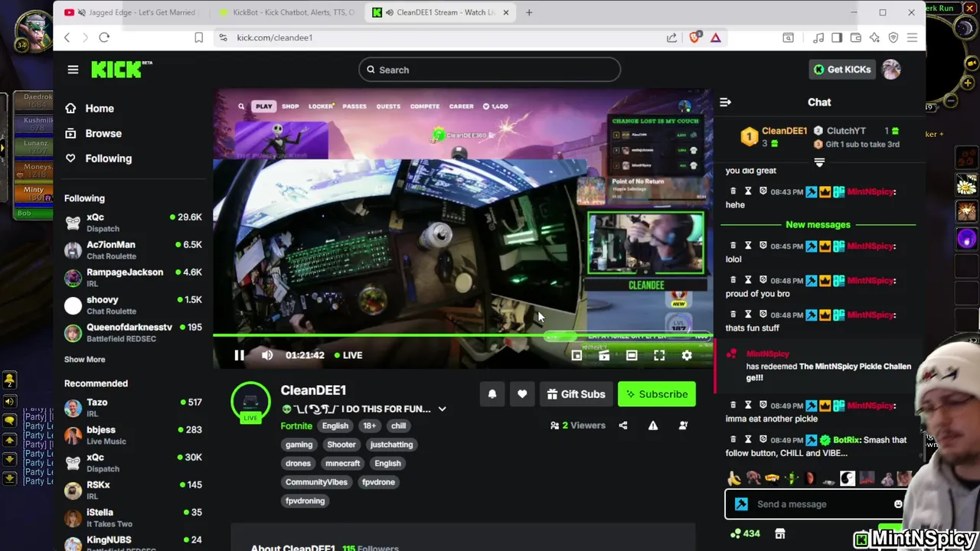Expand the gift leaderboard arrow

(819, 162)
